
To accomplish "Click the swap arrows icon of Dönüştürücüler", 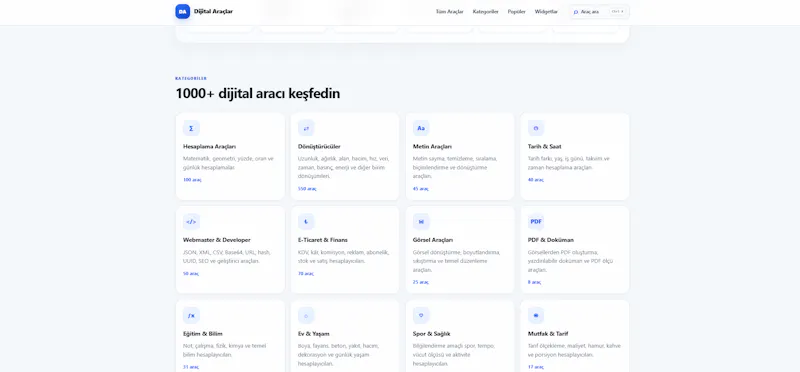I will tap(306, 128).
